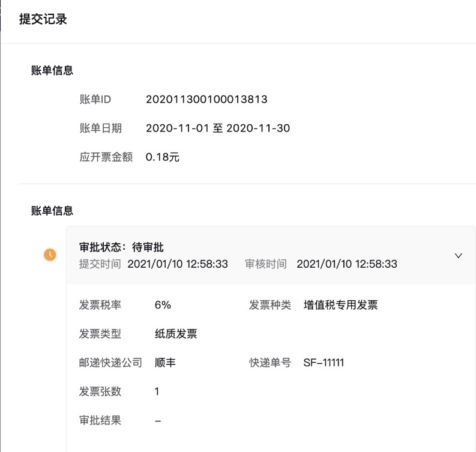476x452 pixels.
Task: Click the 账单ID field label
Action: [95, 99]
